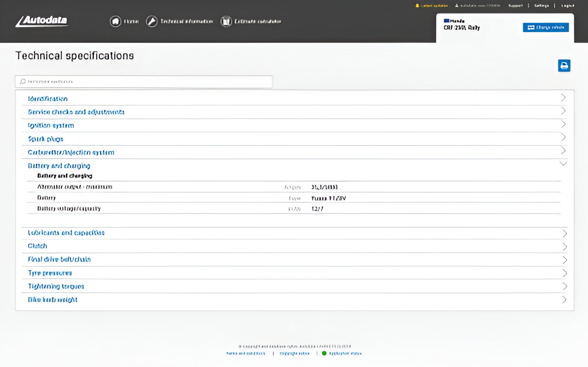This screenshot has height=367, width=588.
Task: Click the Autodata logo
Action: [41, 21]
